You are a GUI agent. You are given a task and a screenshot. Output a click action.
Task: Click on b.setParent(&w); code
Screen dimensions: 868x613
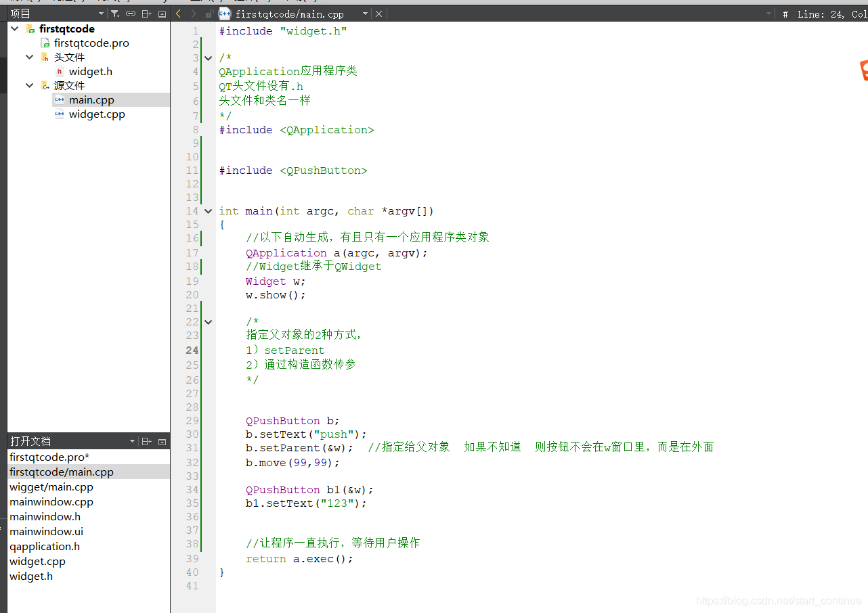pyautogui.click(x=300, y=448)
